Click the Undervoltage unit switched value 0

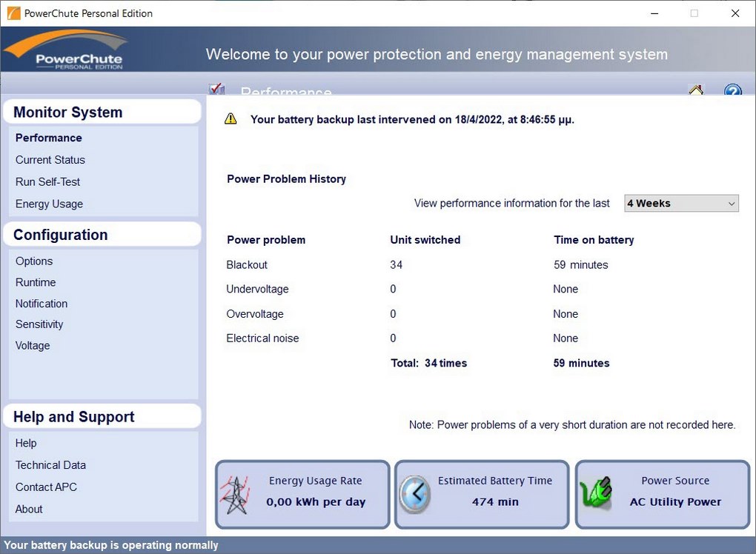pyautogui.click(x=393, y=289)
